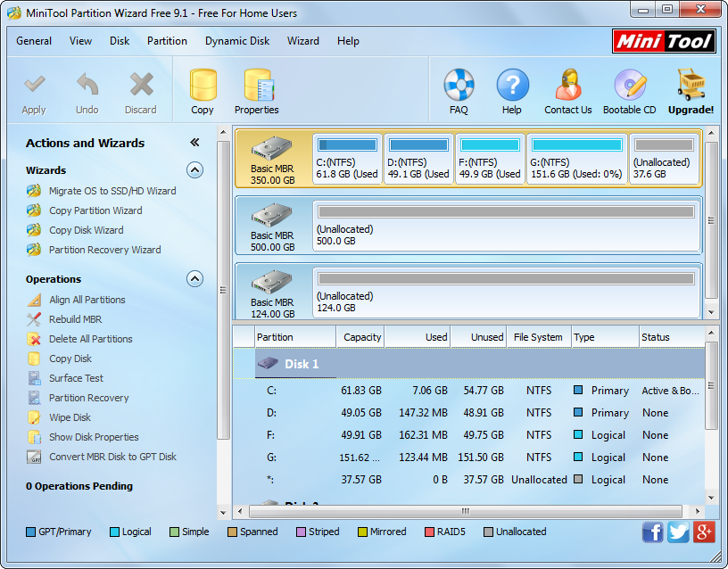Run the Surface Test operation

coord(76,378)
